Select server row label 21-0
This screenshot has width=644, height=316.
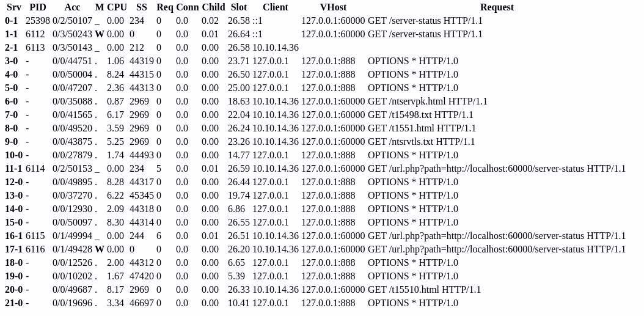[13, 303]
